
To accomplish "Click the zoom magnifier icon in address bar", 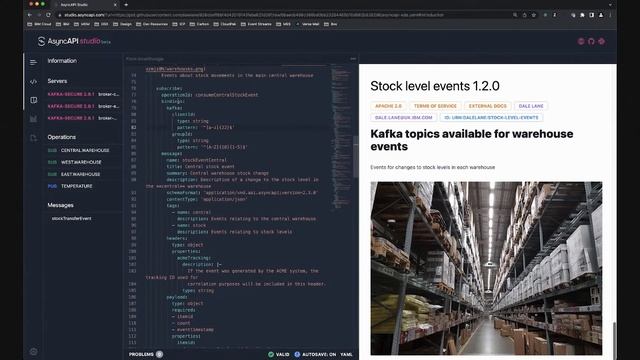I will tap(515, 15).
